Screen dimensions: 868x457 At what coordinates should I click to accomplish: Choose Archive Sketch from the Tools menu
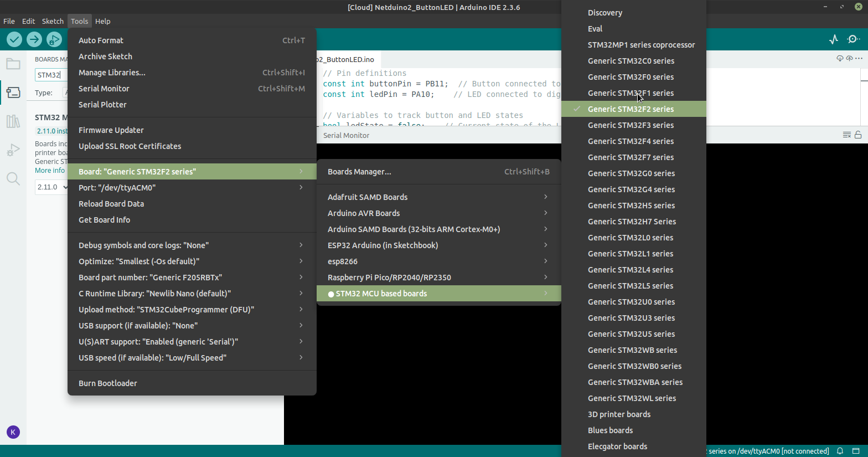point(192,57)
